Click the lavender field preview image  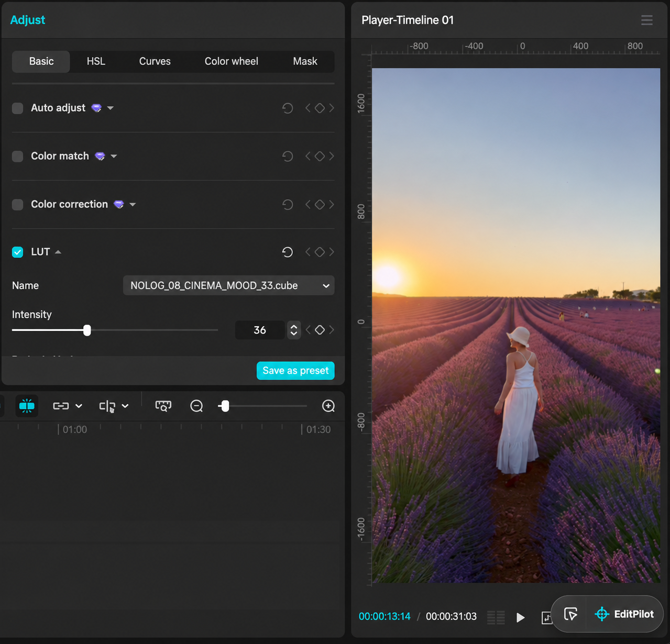pos(516,325)
